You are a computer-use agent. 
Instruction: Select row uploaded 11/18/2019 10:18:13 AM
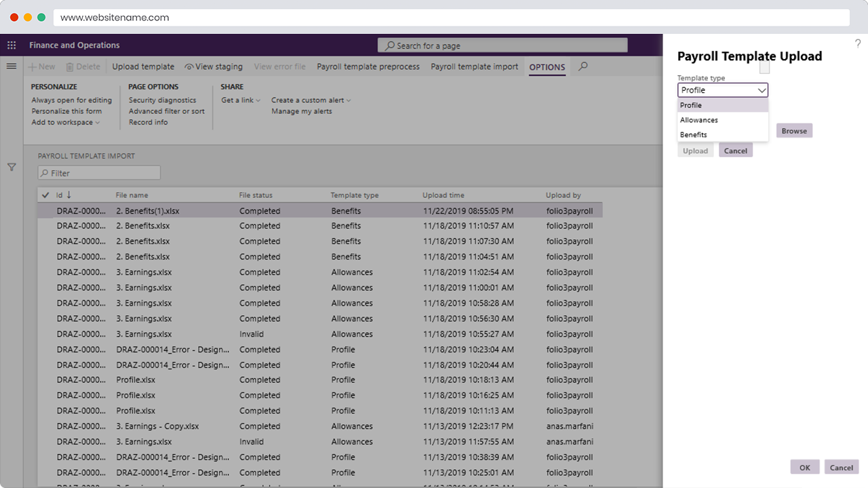click(x=320, y=380)
